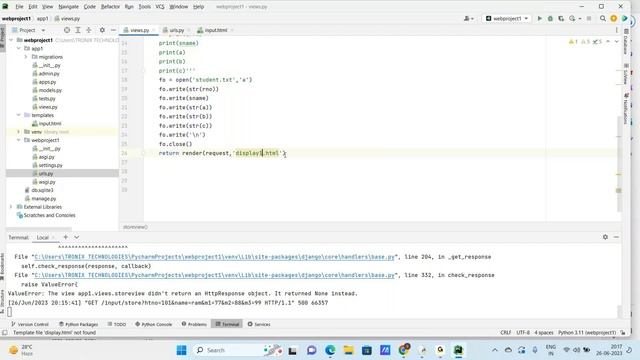640x360 pixels.
Task: Click the Collapse All icon in Project panel
Action: tap(89, 30)
